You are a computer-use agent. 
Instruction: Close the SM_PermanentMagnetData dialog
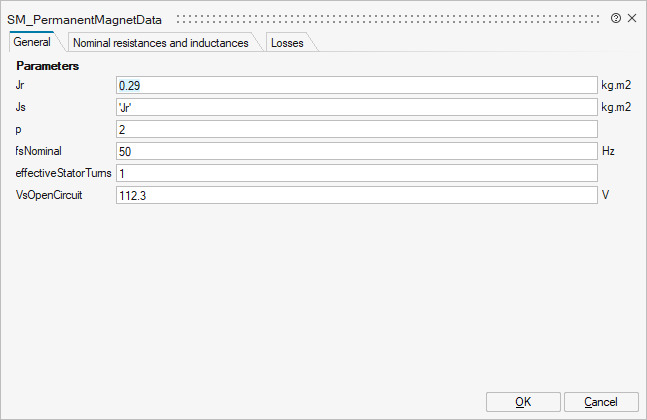tap(632, 19)
